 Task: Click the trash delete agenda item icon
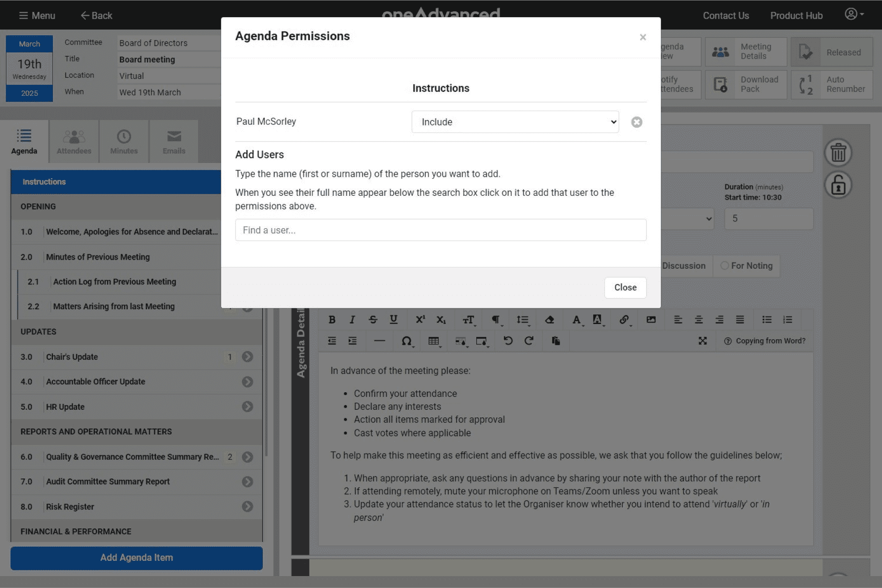point(838,153)
